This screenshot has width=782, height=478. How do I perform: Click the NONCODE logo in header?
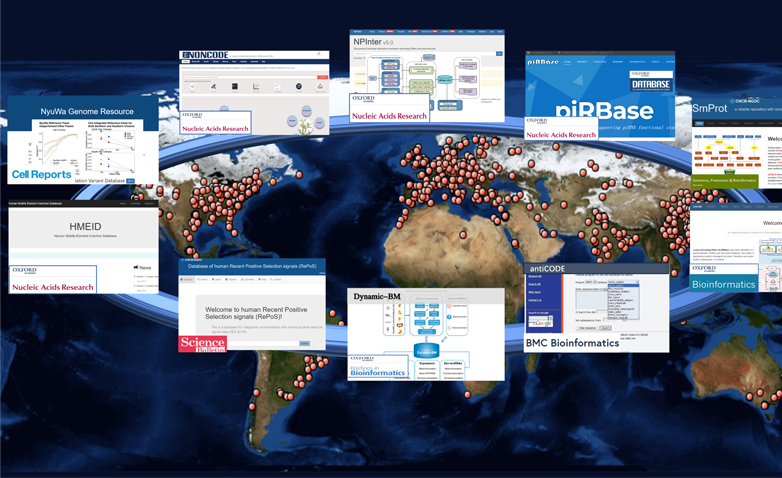pyautogui.click(x=206, y=56)
